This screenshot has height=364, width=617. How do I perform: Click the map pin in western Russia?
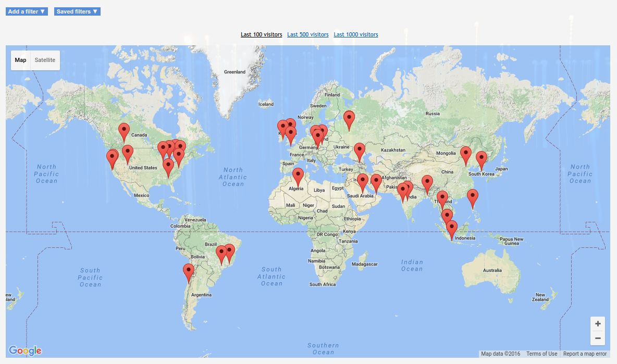pos(349,119)
